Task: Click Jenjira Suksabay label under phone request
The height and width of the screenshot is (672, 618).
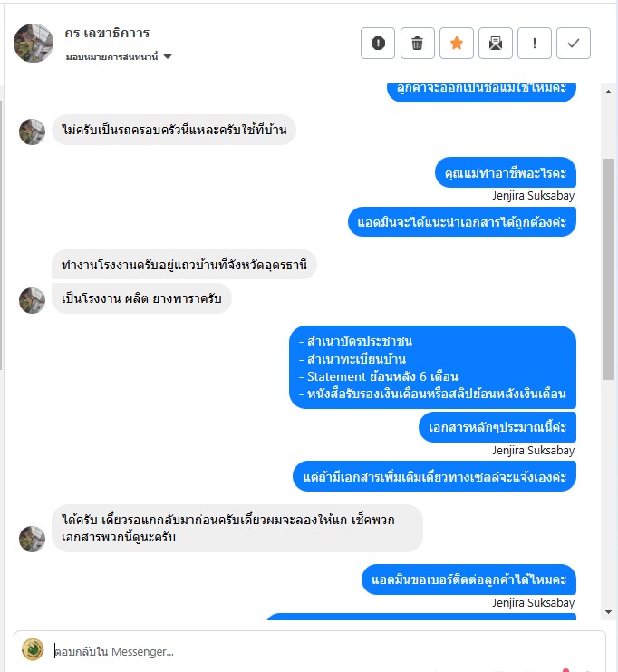Action: coord(533,603)
